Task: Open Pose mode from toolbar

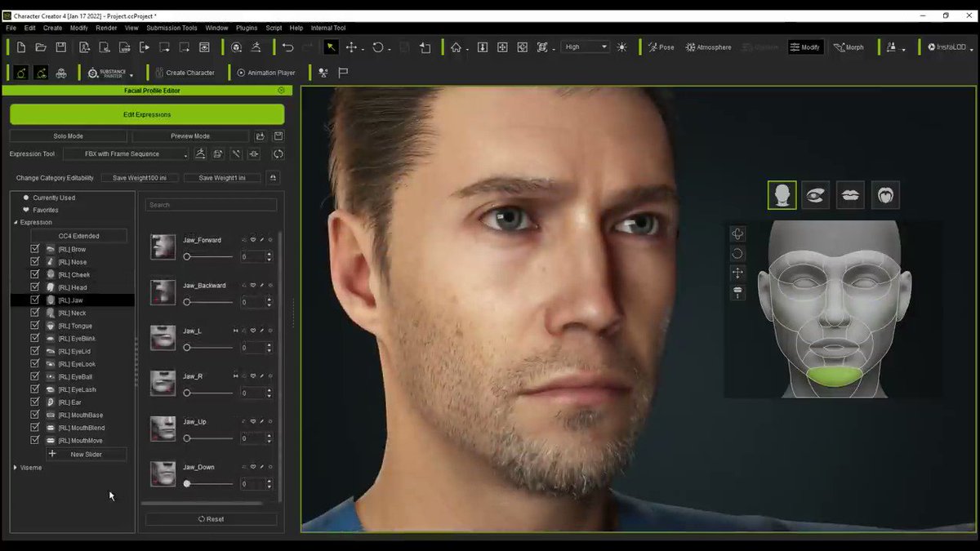Action: tap(661, 47)
